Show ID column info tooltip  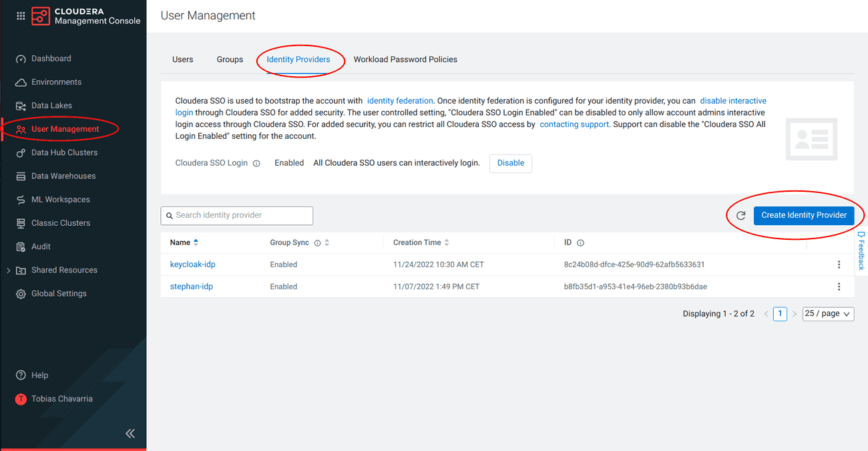click(x=580, y=243)
